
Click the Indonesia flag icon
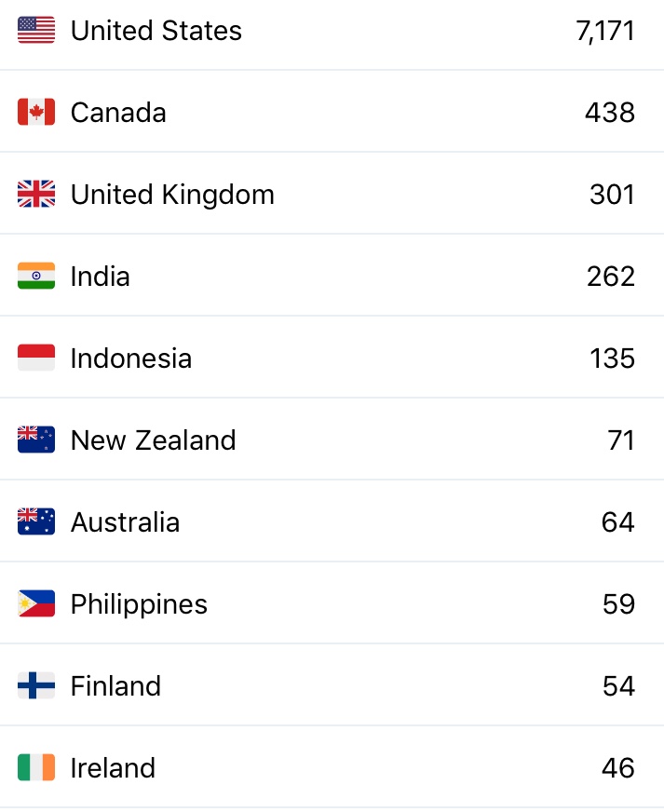tap(36, 359)
